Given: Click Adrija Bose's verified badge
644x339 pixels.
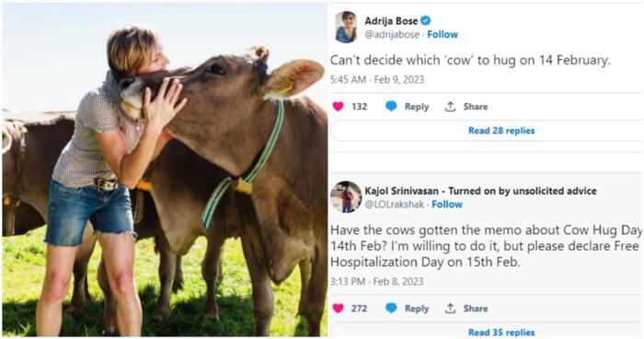Looking at the screenshot, I should pos(425,20).
